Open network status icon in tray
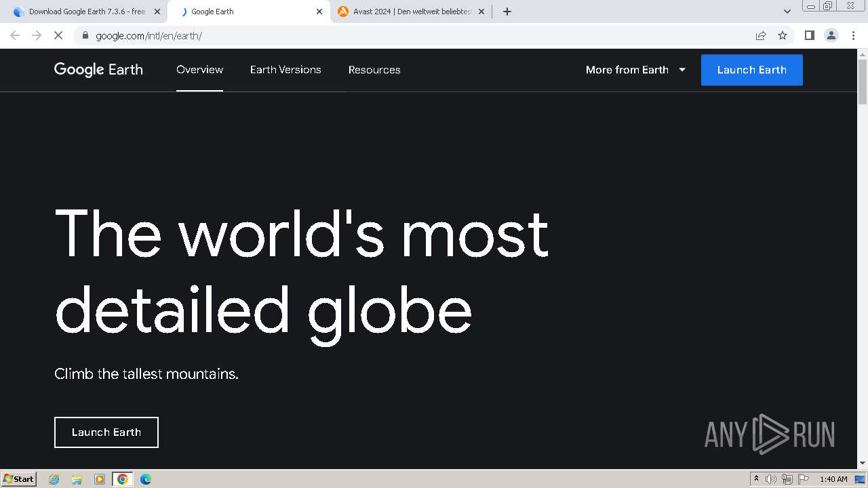 787,479
